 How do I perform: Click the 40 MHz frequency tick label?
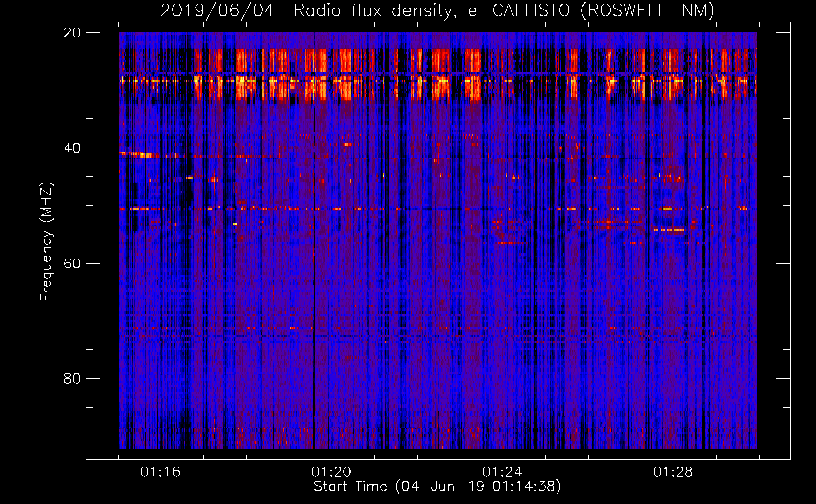pyautogui.click(x=72, y=148)
